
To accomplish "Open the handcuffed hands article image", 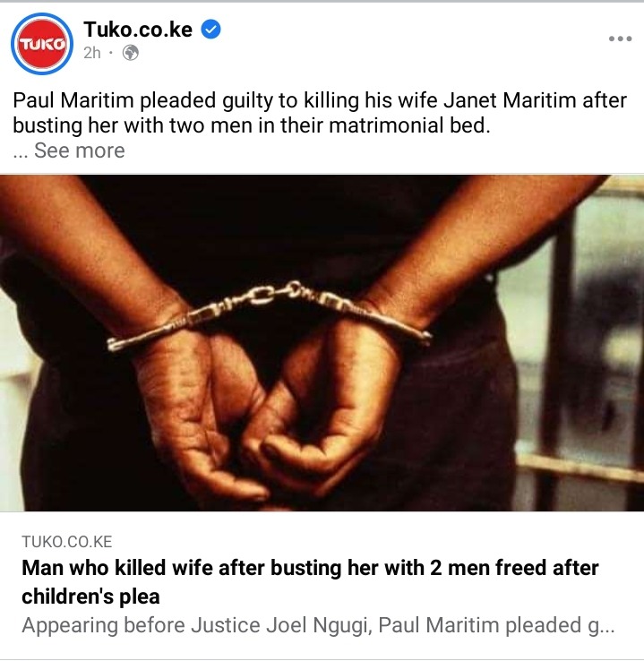I will 322,343.
